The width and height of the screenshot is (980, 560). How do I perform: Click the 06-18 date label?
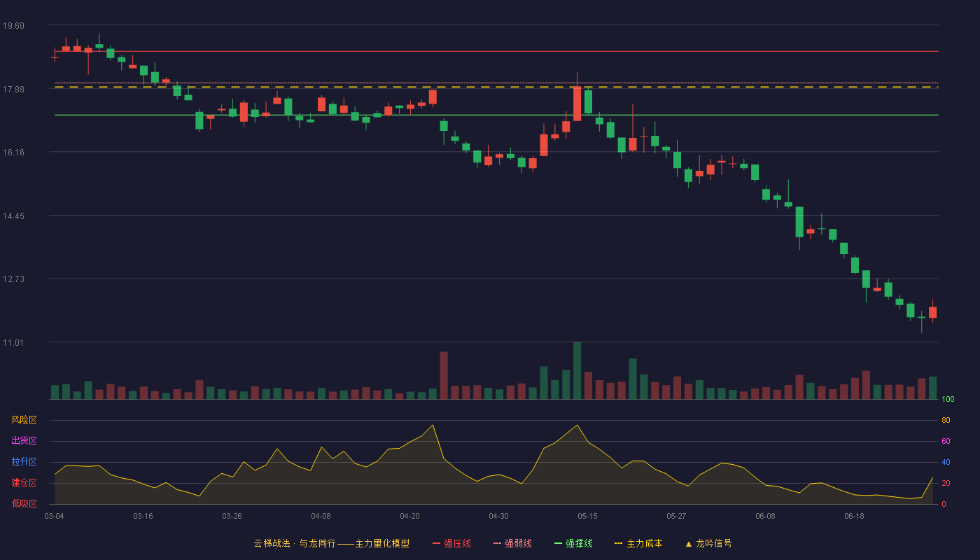click(x=854, y=516)
